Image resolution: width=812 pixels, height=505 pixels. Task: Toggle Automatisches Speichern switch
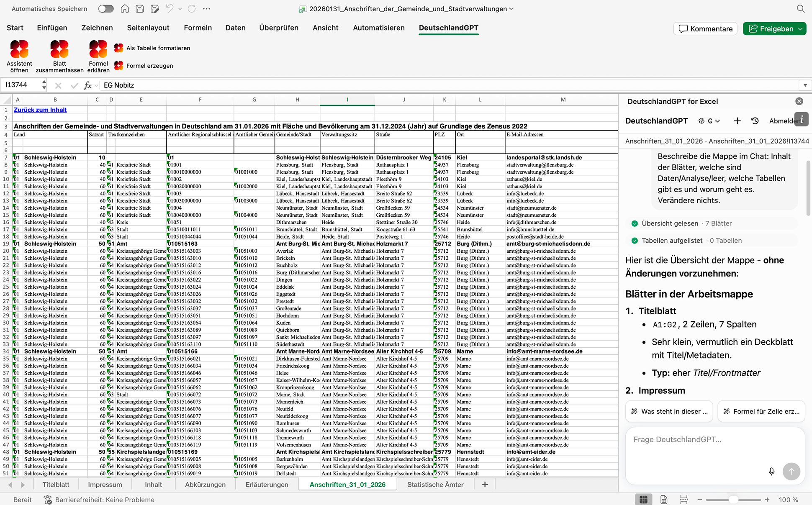click(106, 9)
